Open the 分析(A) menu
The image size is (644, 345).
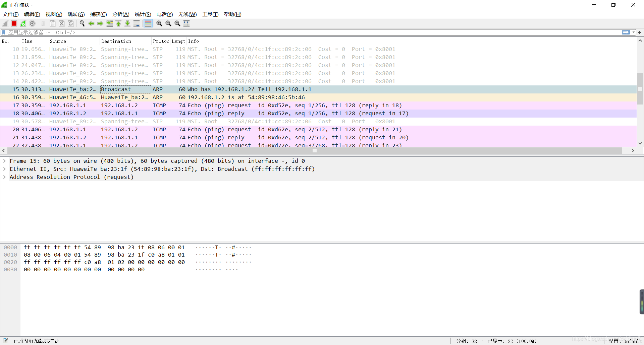121,14
